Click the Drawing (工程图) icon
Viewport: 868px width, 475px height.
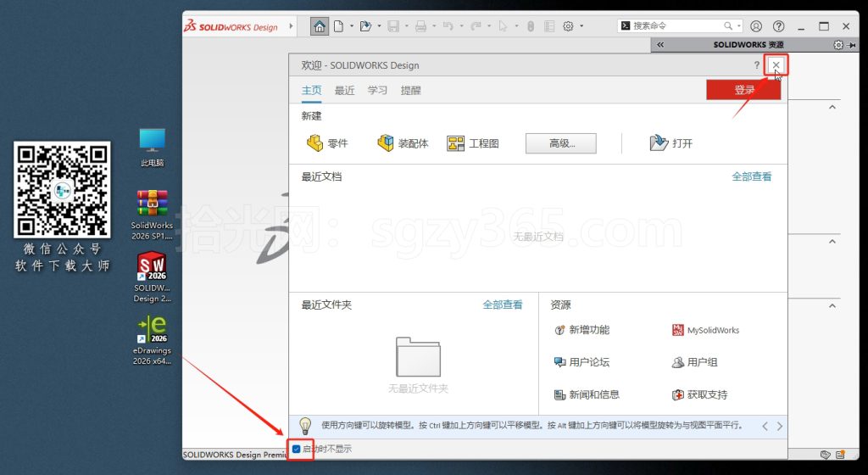(455, 143)
